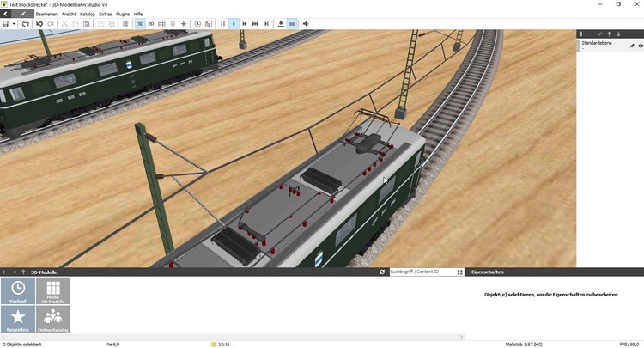This screenshot has height=348, width=644.
Task: Click the sun time indicator 12:16
Action: point(220,345)
